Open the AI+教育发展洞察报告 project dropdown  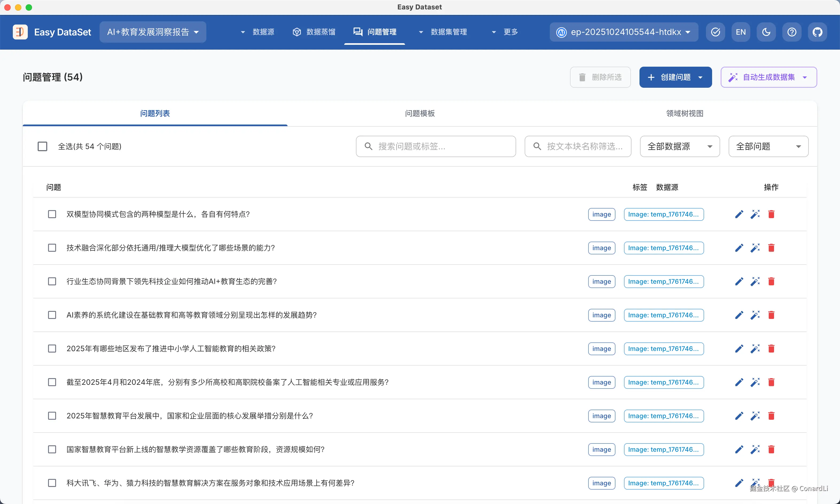(153, 32)
